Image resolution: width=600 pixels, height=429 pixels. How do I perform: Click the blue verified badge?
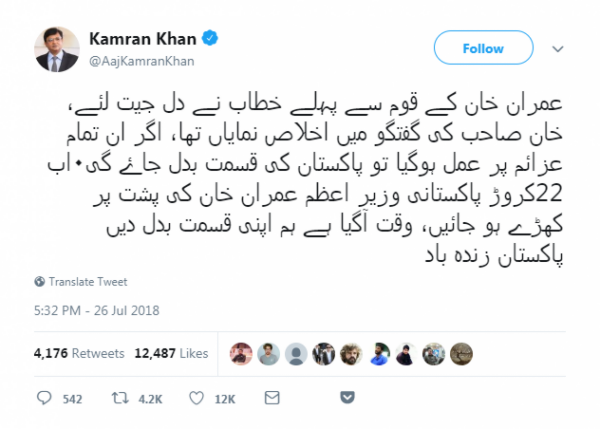coord(210,38)
